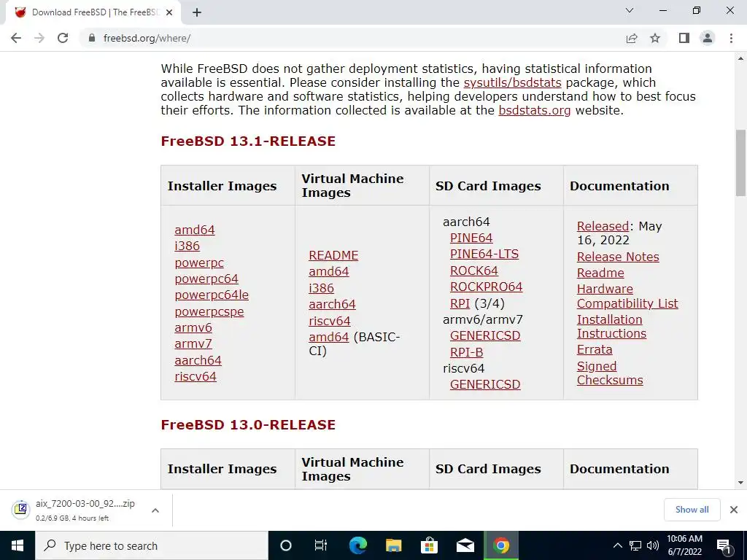Open riscv64 installer image link
Viewport: 747px width, 560px height.
[196, 377]
